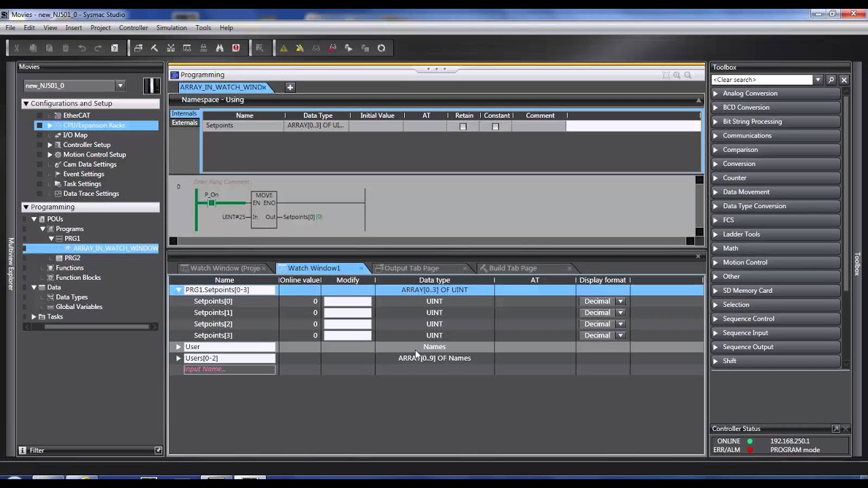The height and width of the screenshot is (488, 868).
Task: Click the Toolbox search text field
Action: pos(762,80)
